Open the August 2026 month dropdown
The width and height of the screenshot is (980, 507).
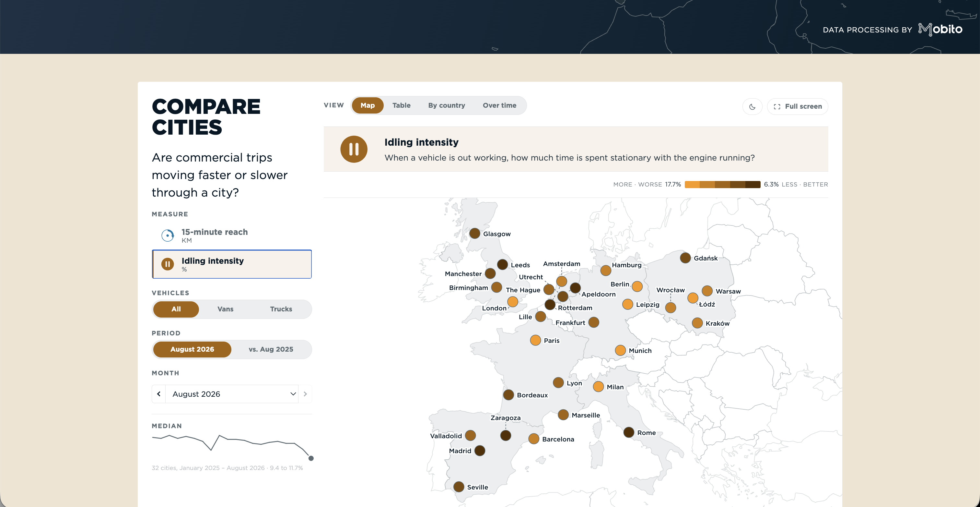point(232,394)
